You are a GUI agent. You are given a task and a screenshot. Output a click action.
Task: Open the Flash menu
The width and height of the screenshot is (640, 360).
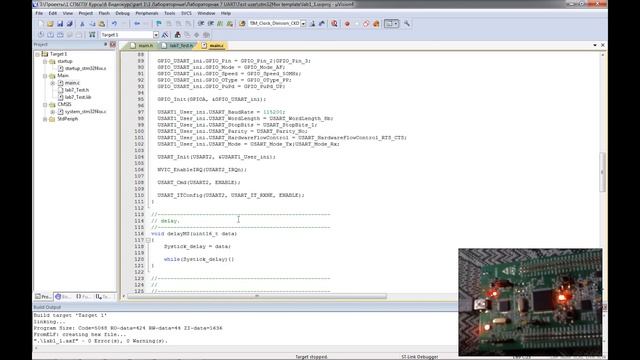104,13
